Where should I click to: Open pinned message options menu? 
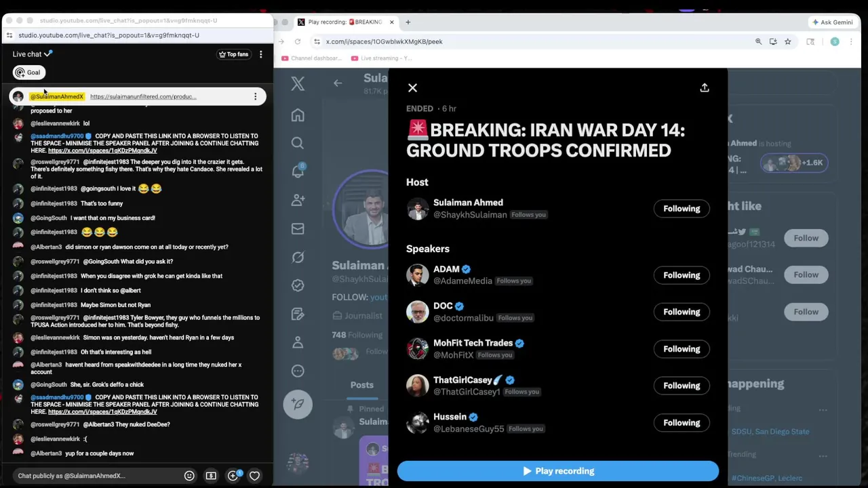255,96
